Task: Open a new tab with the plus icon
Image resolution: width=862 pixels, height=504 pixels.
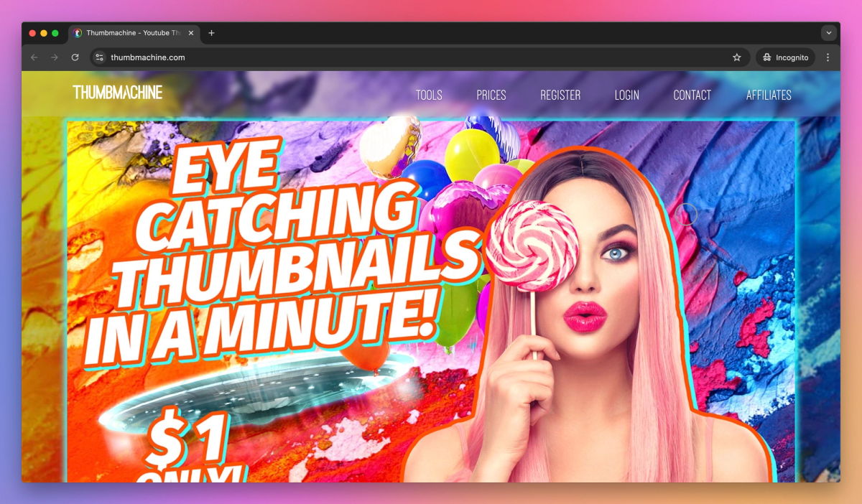Action: 211,33
